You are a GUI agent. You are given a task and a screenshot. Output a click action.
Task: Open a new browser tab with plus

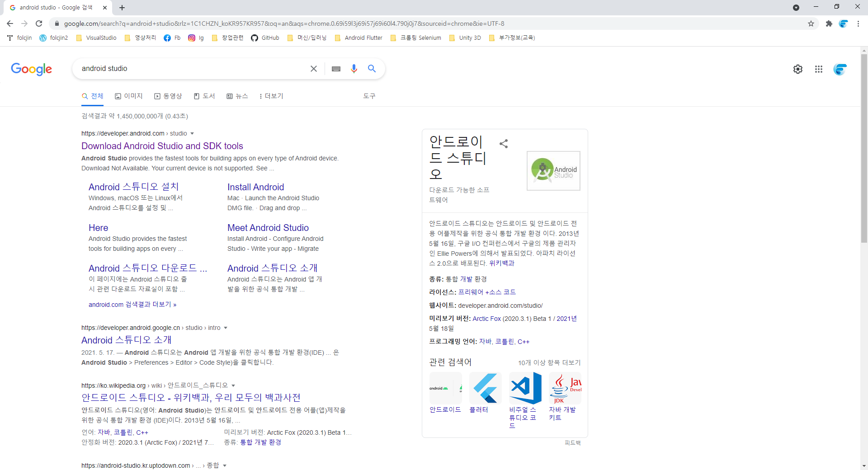(122, 8)
